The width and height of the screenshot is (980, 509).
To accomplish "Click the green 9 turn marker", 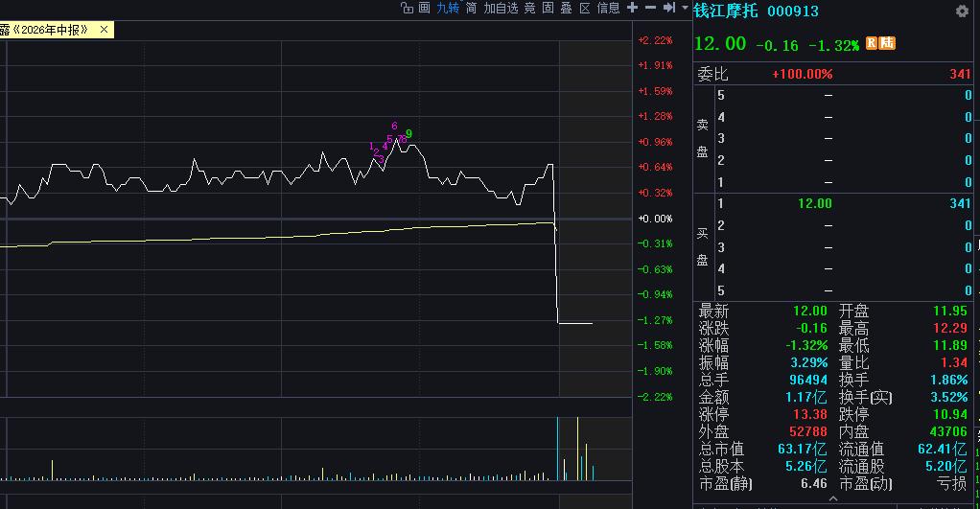I will [408, 133].
